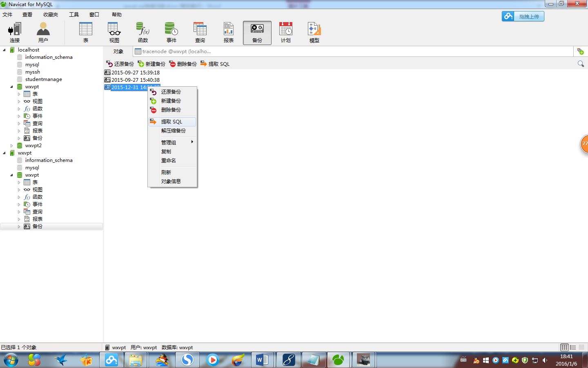Open the 连接 (Connection) toolbar icon
This screenshot has height=368, width=588.
[x=15, y=32]
